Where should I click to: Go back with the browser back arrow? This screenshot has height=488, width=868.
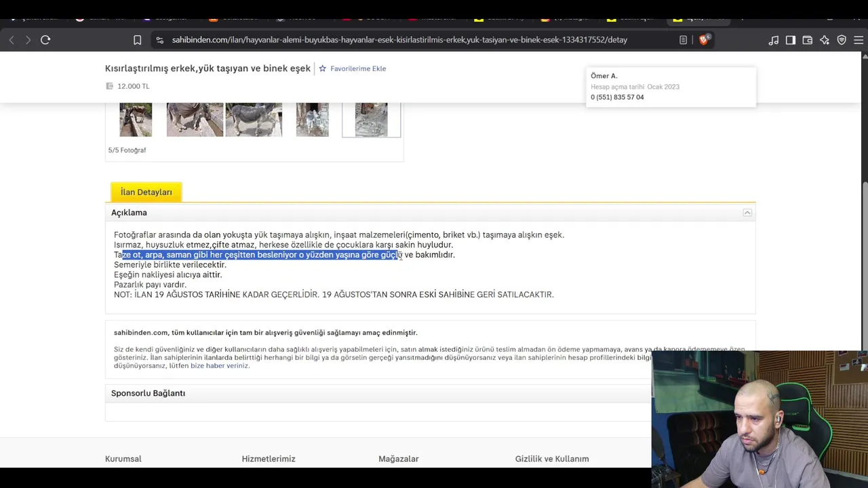pos(12,40)
